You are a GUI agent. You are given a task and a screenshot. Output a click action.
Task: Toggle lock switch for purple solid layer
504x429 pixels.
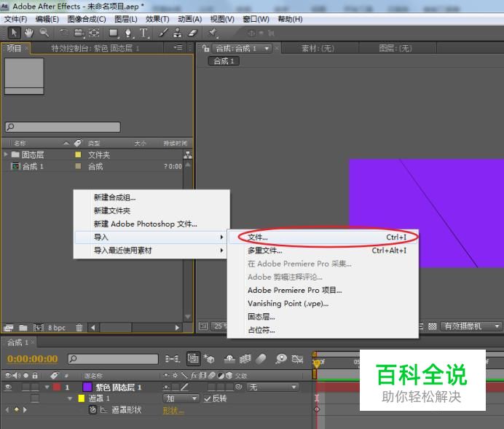pos(35,387)
